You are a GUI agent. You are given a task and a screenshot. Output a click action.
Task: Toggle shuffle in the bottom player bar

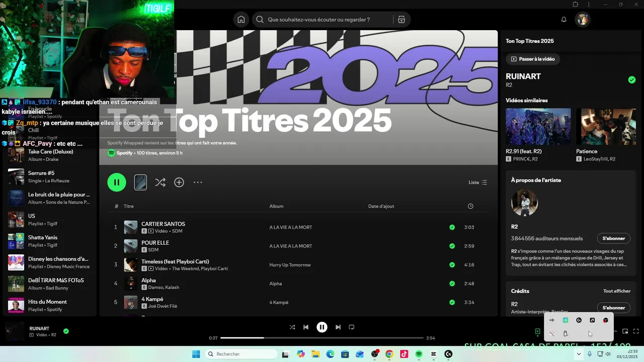[x=292, y=327]
